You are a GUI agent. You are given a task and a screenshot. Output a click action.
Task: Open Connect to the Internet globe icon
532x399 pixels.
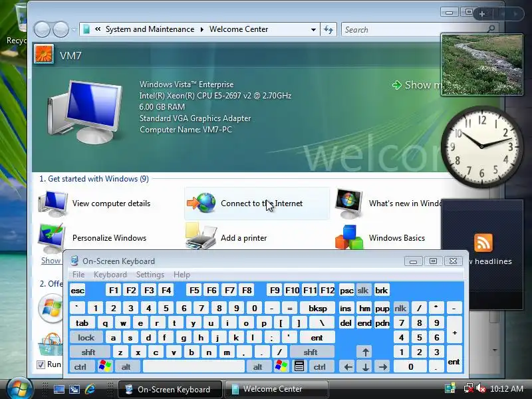click(201, 203)
